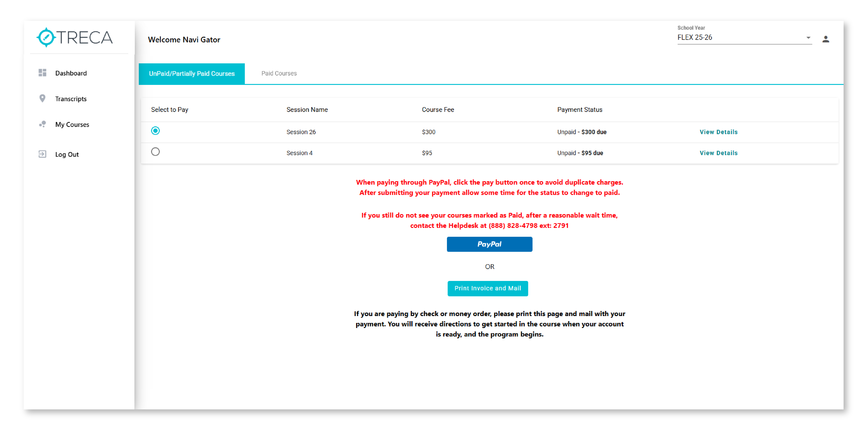Click the My Courses dots icon
The width and height of the screenshot is (868, 429).
[43, 124]
